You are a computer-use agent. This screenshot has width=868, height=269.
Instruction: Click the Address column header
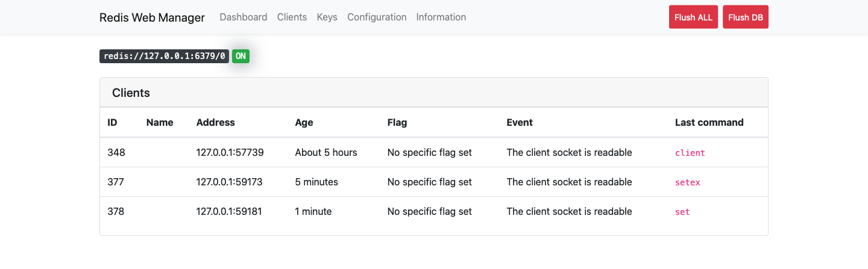[215, 123]
